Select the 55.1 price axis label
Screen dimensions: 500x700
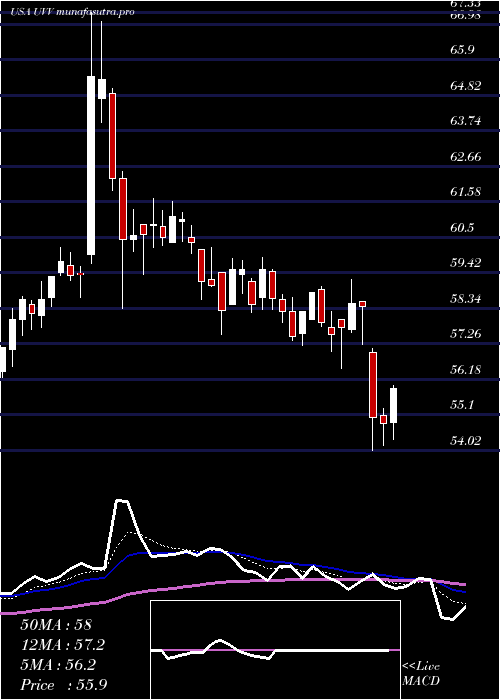pos(462,405)
